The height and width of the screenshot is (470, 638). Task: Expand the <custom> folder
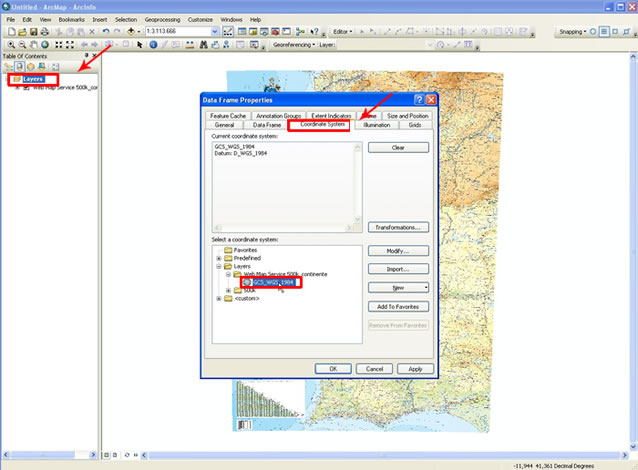pyautogui.click(x=218, y=299)
